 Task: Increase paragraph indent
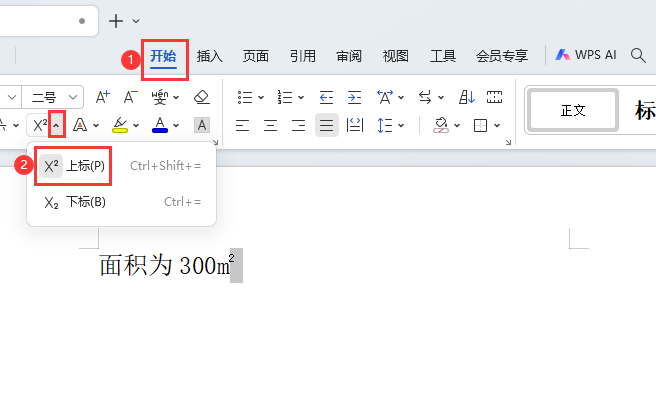[x=354, y=97]
